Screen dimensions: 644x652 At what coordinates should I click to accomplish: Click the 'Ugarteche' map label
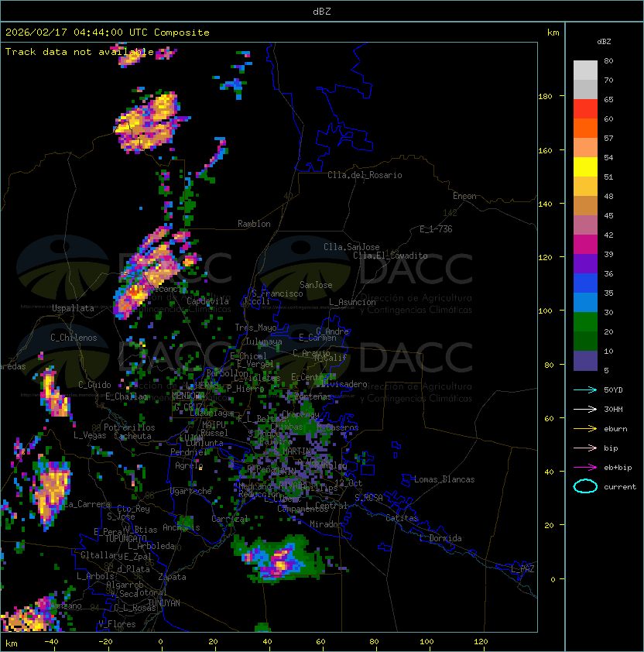(x=191, y=491)
